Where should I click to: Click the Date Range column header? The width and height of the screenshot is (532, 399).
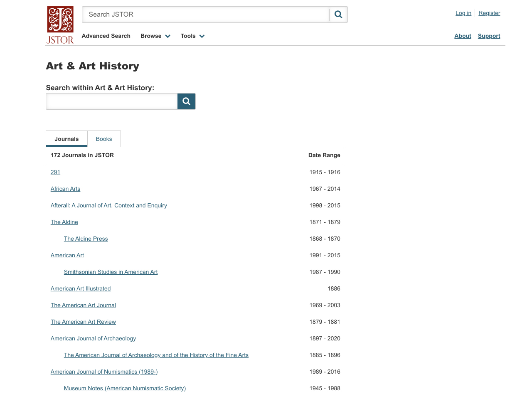click(324, 155)
